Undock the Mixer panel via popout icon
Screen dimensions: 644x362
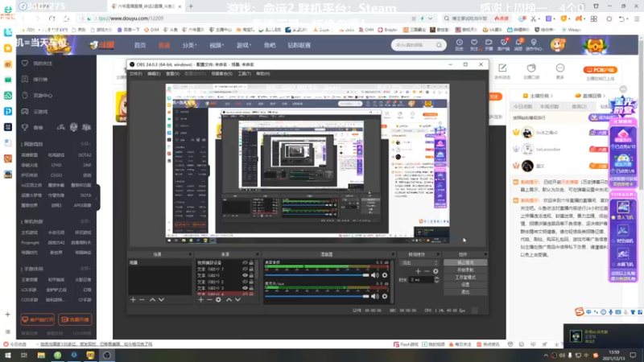[x=393, y=254]
